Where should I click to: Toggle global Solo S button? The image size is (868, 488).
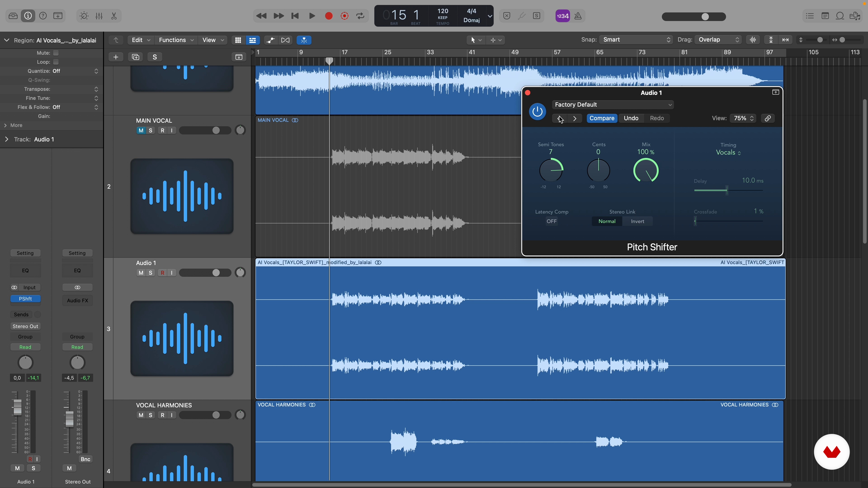155,57
